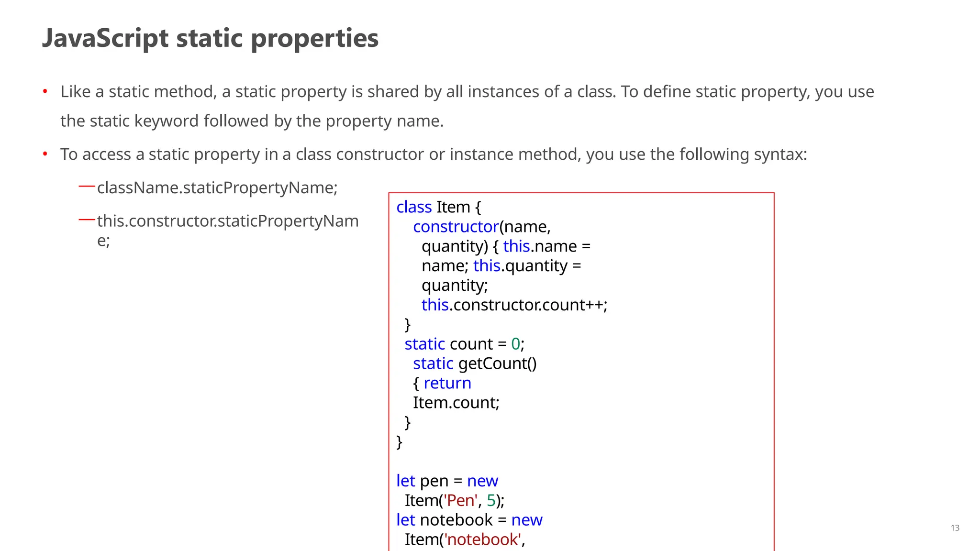Click the 'static count = 0;' line
This screenshot has width=980, height=551.
464,344
